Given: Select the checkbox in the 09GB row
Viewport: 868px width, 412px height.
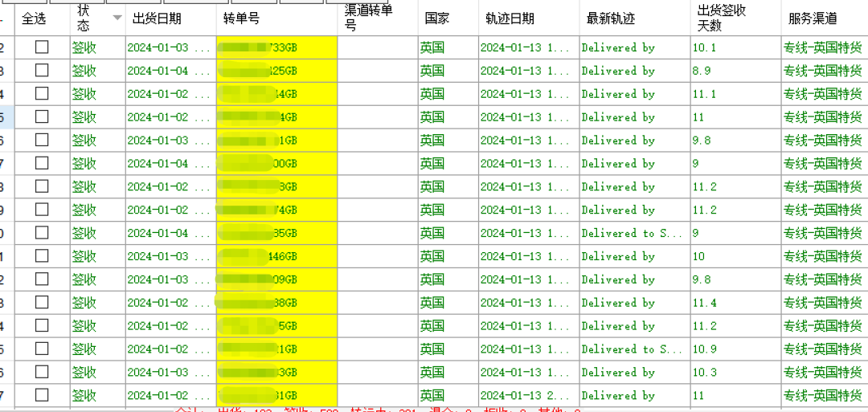Looking at the screenshot, I should [x=42, y=279].
